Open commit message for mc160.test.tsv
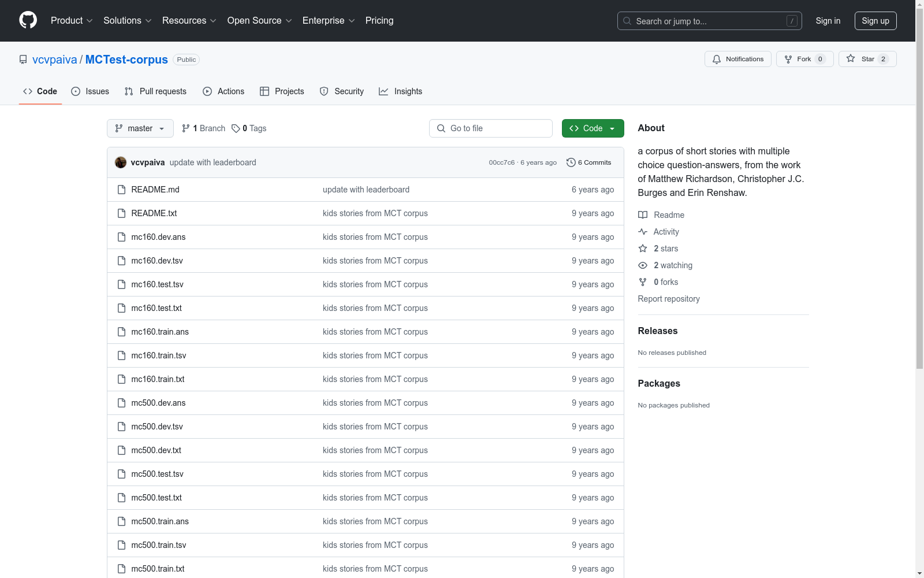 (375, 284)
